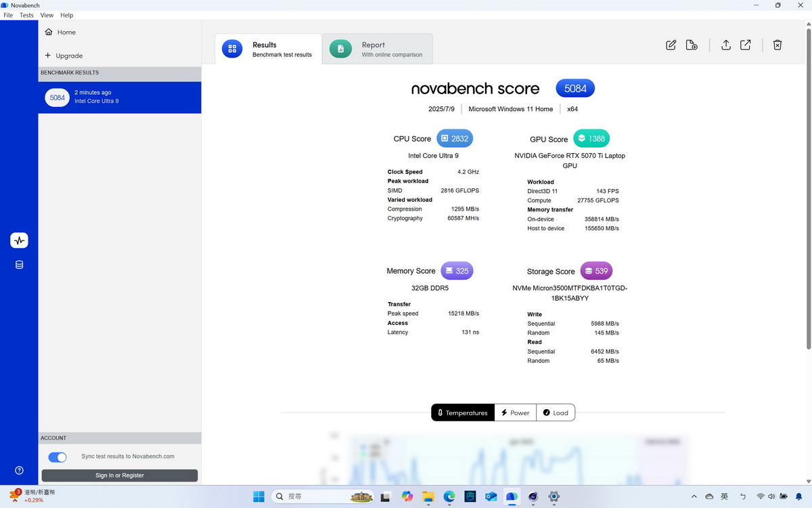Switch to the Report tab
812x508 pixels.
(x=377, y=49)
